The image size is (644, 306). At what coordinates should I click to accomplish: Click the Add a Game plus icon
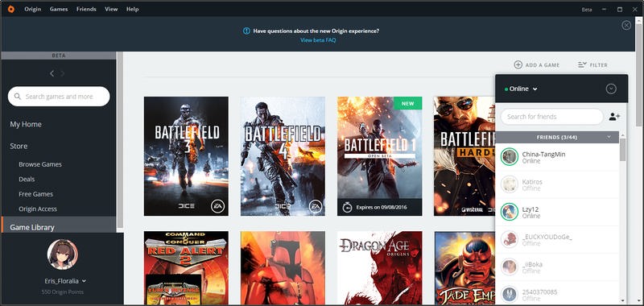(x=518, y=65)
